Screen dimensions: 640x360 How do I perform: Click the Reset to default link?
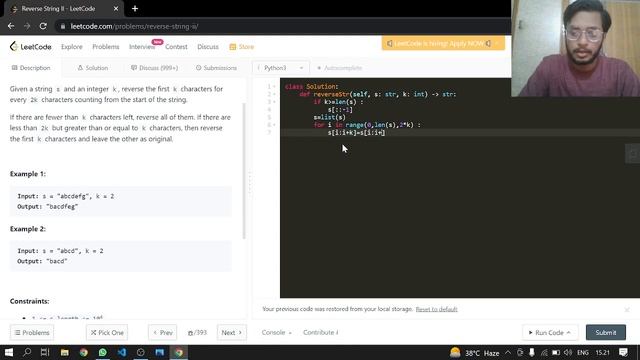tap(436, 309)
